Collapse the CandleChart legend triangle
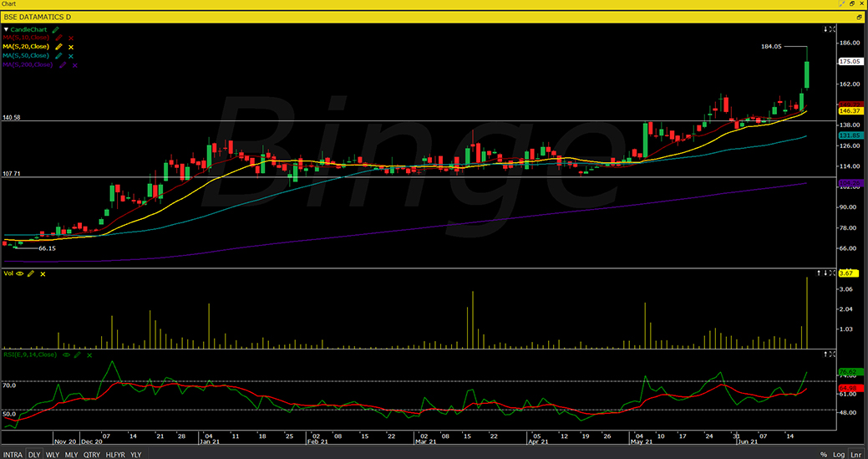The height and width of the screenshot is (459, 868). click(x=7, y=29)
